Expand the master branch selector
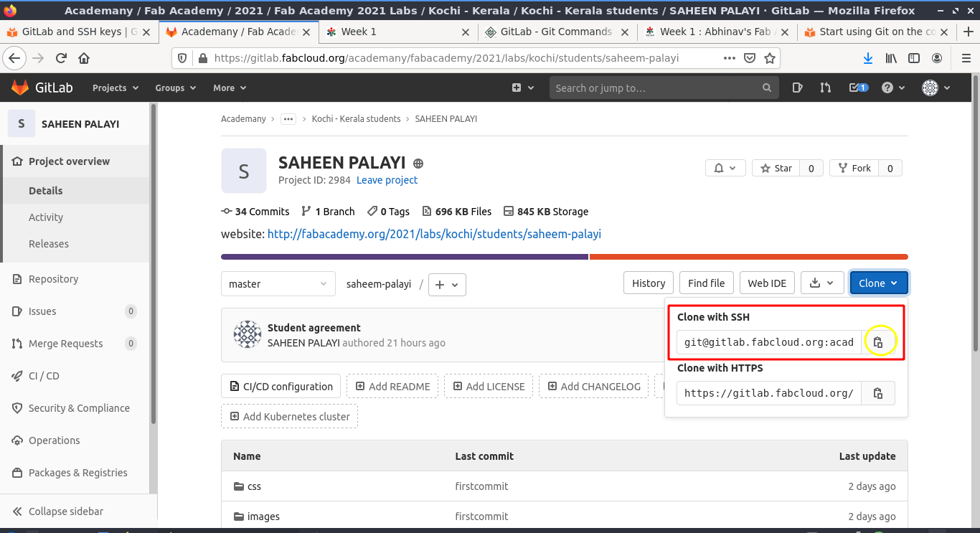Image resolution: width=980 pixels, height=533 pixels. 278,283
